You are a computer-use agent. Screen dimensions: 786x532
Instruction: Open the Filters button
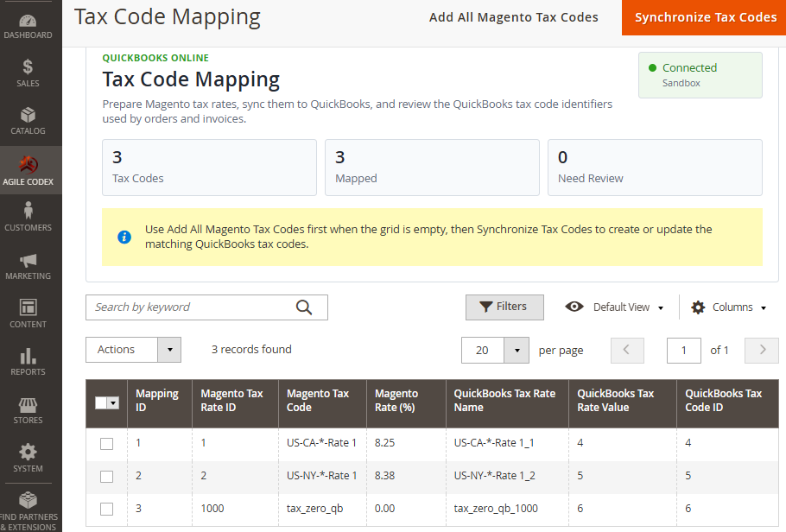(x=504, y=307)
